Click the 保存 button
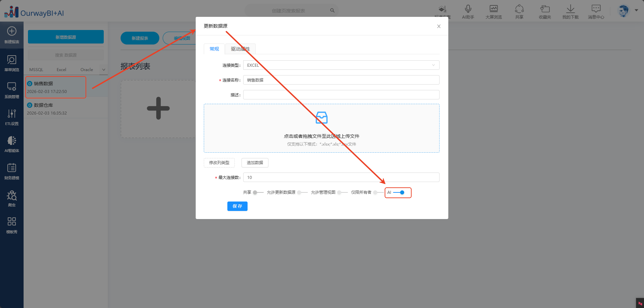 pyautogui.click(x=237, y=206)
